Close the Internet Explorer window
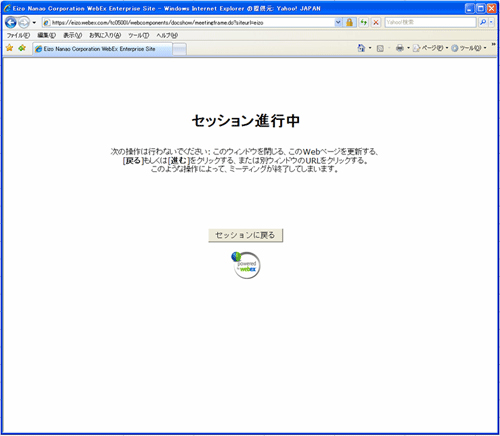Screen dimensions: 500x436 (x=491, y=8)
